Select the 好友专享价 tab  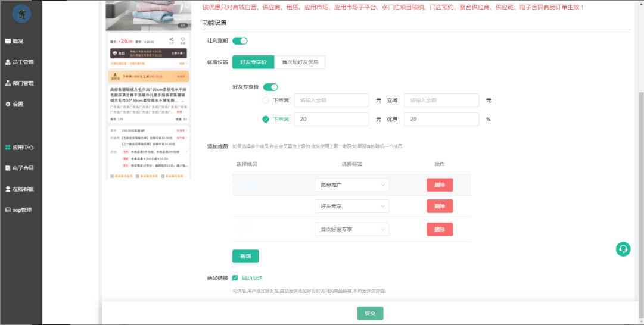253,62
